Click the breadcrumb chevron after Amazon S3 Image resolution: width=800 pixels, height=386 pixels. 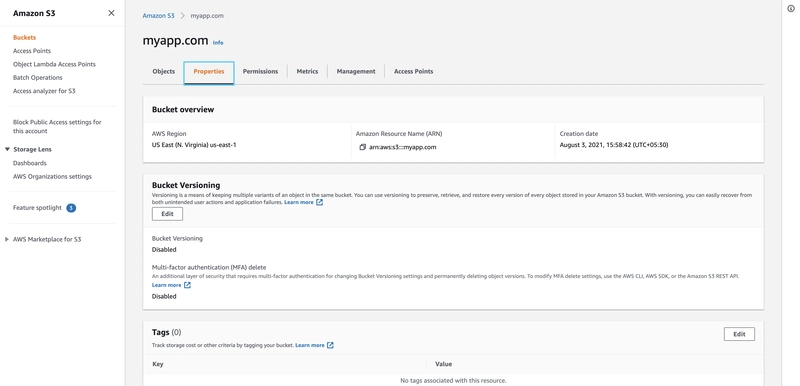point(183,16)
